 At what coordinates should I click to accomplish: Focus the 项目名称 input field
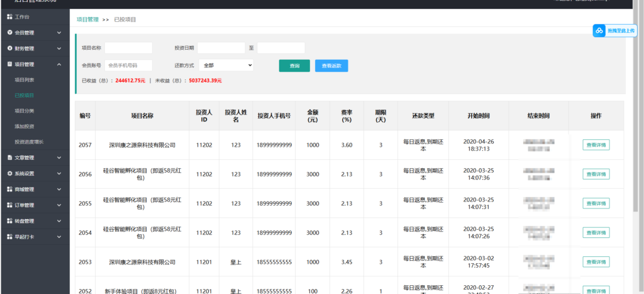128,48
